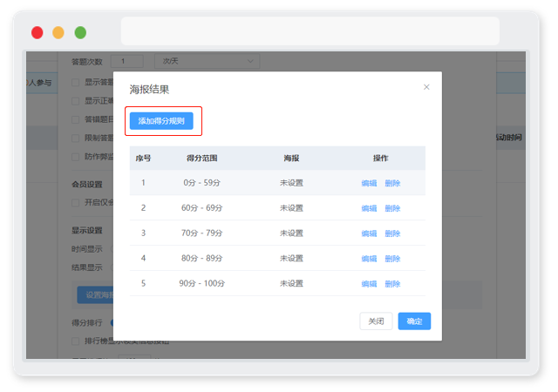Delete the 70分 - 79分 rule

(392, 233)
